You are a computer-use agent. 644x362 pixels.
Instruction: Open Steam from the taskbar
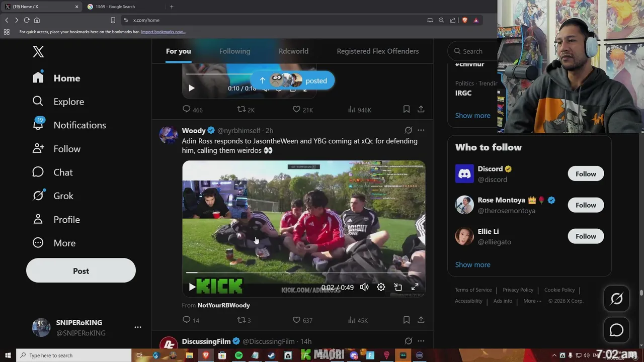271,355
